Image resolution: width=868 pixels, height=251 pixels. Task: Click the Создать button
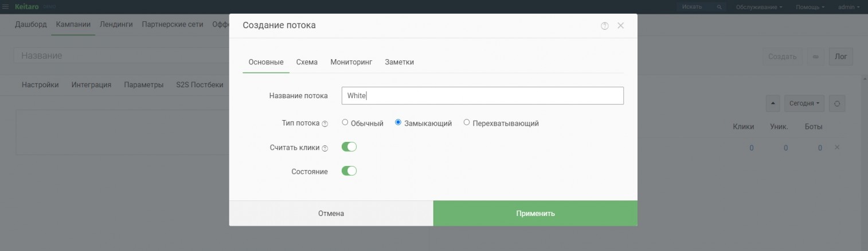point(783,57)
